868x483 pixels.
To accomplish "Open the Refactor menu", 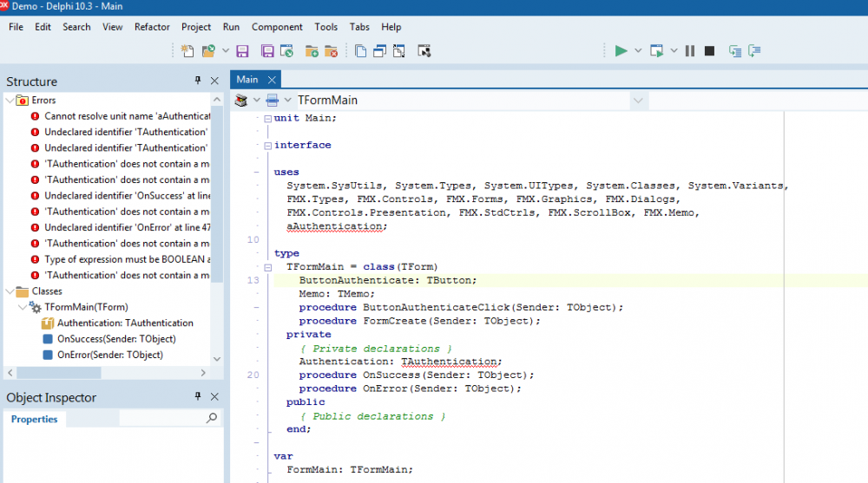I will [152, 27].
